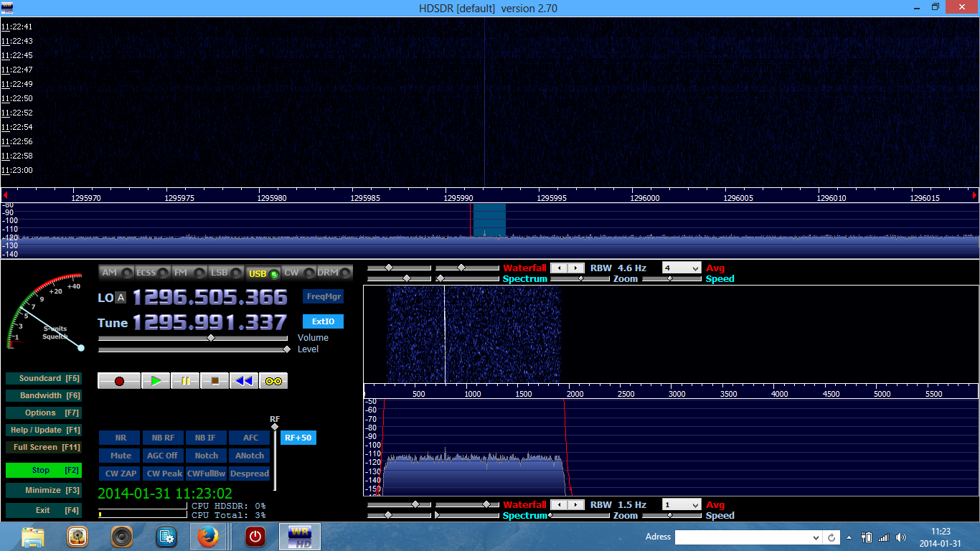
Task: Click the Minimize [F3] button
Action: [43, 490]
